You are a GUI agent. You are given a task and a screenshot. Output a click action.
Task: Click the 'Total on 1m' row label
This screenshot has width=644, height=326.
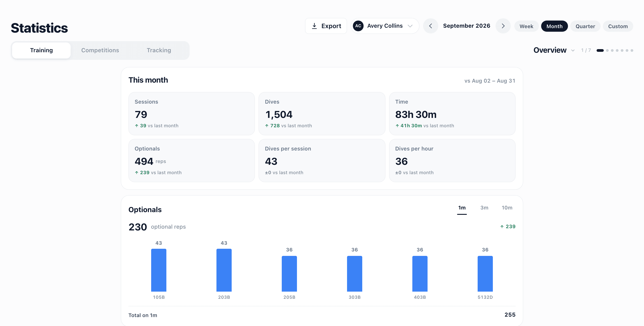pos(142,315)
